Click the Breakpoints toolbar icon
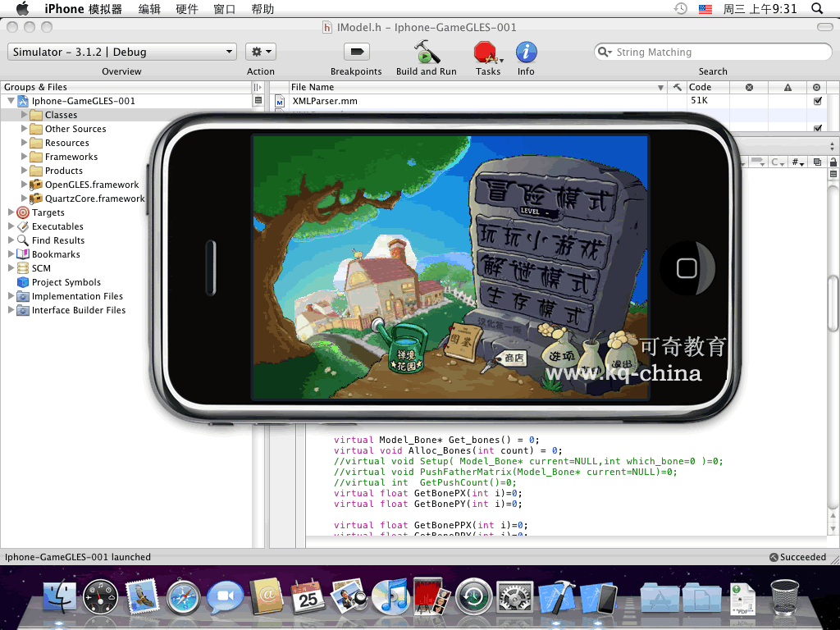840x630 pixels. tap(356, 52)
